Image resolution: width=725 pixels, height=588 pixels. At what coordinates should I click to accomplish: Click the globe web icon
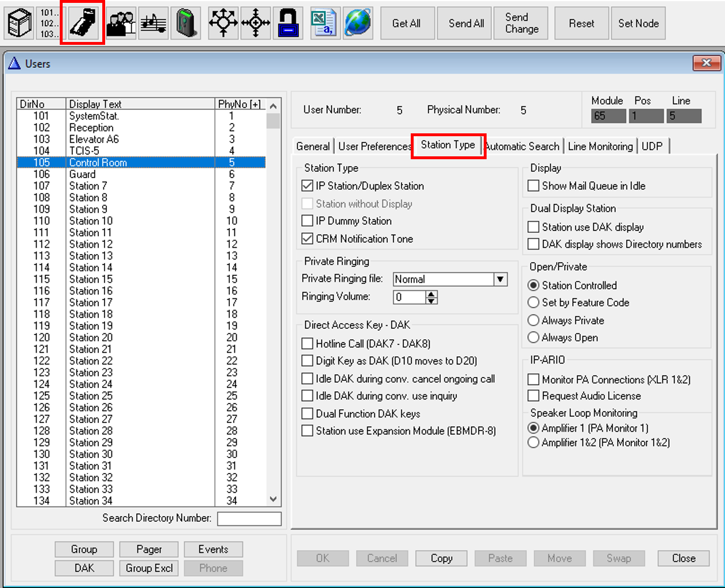[x=357, y=24]
